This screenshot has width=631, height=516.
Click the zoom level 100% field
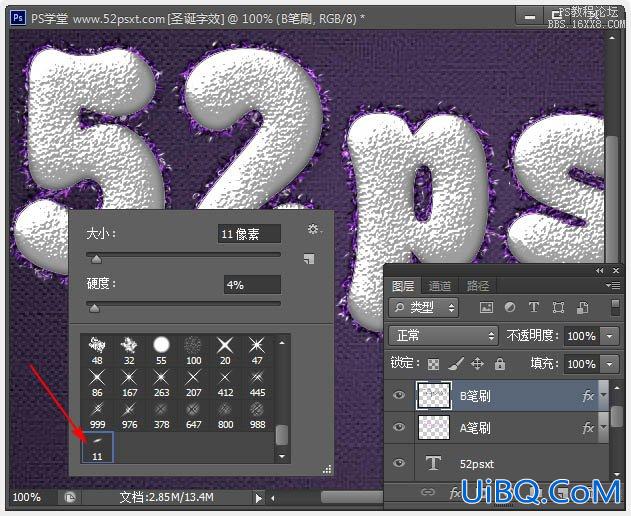point(27,497)
